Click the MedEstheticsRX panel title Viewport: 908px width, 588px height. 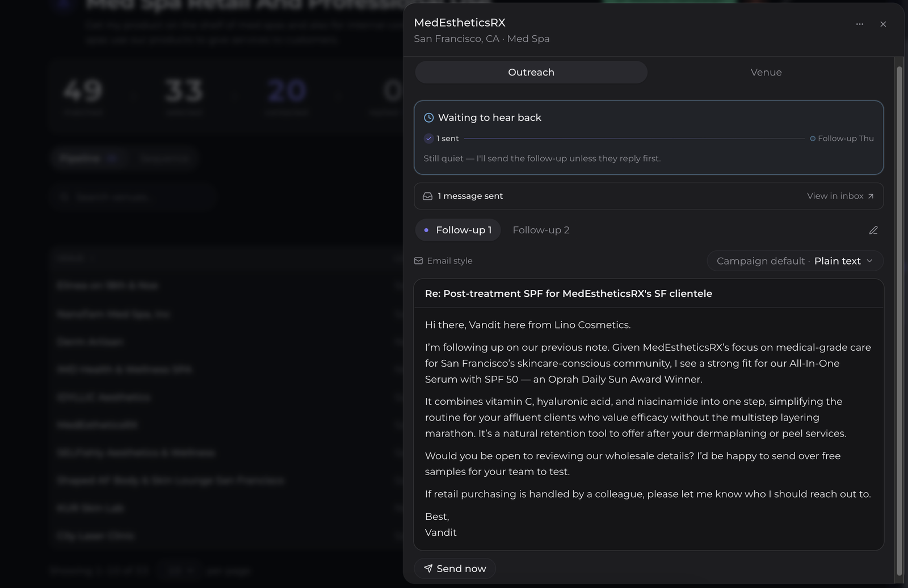pos(460,23)
